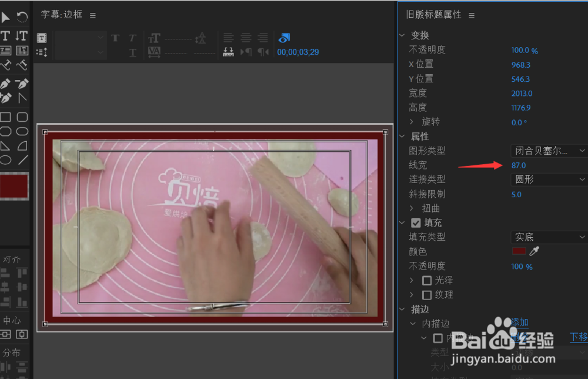588x379 pixels.
Task: Open the 连接类型 join type dropdown
Action: click(549, 179)
